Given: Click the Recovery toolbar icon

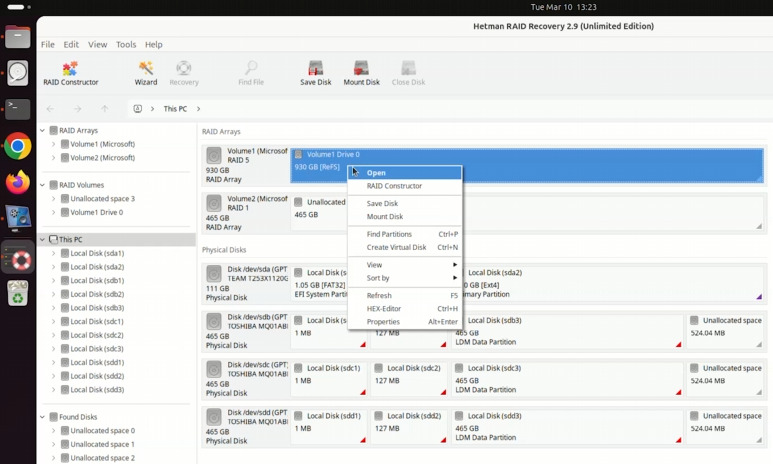Looking at the screenshot, I should [184, 73].
